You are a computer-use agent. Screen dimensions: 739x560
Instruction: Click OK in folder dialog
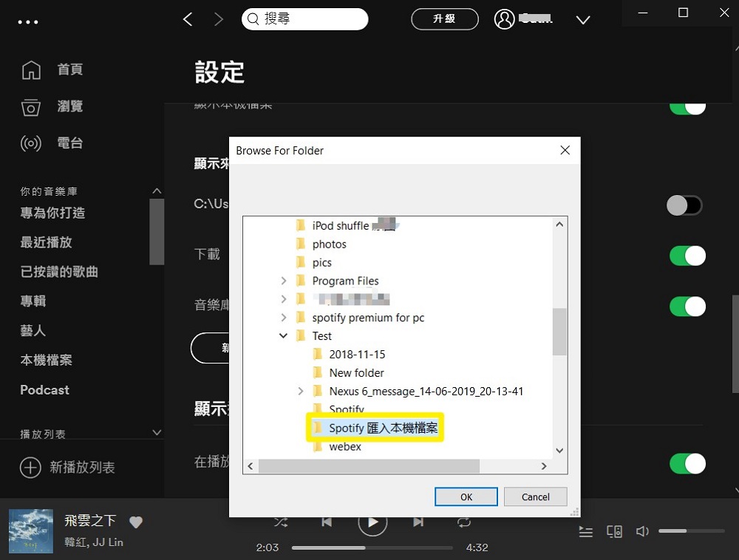[466, 497]
